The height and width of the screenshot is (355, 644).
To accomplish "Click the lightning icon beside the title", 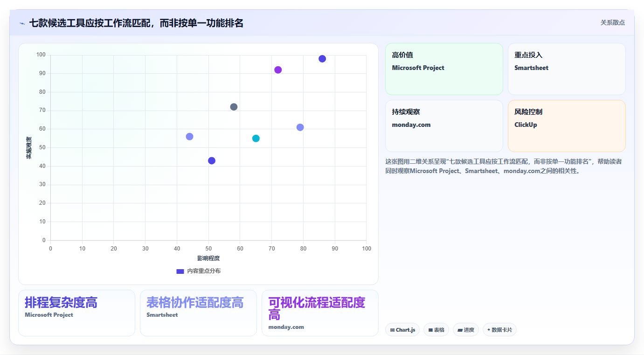I will point(22,23).
